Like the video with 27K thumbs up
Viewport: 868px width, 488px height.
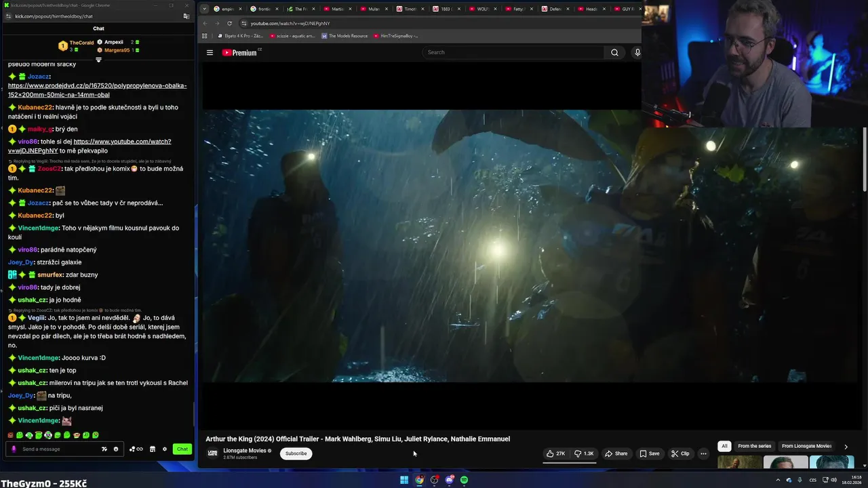click(x=556, y=453)
